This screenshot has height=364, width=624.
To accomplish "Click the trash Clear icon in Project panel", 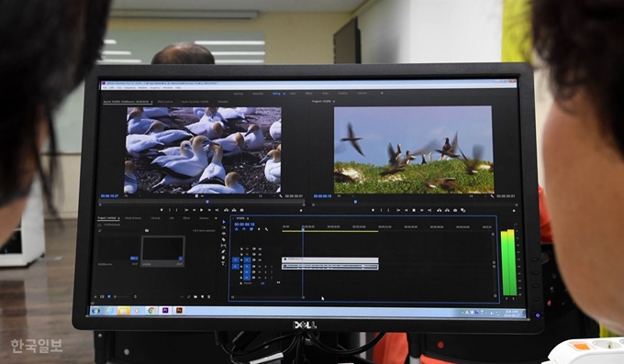I will pyautogui.click(x=209, y=296).
